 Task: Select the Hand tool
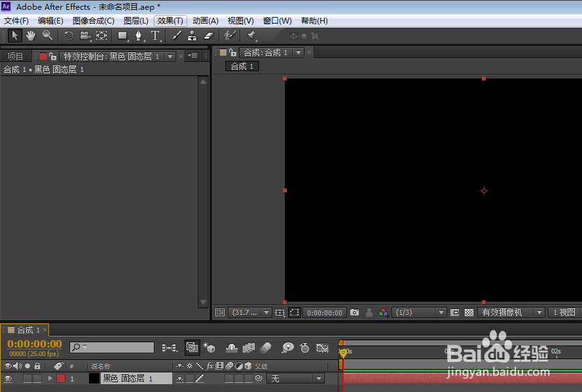tap(30, 35)
